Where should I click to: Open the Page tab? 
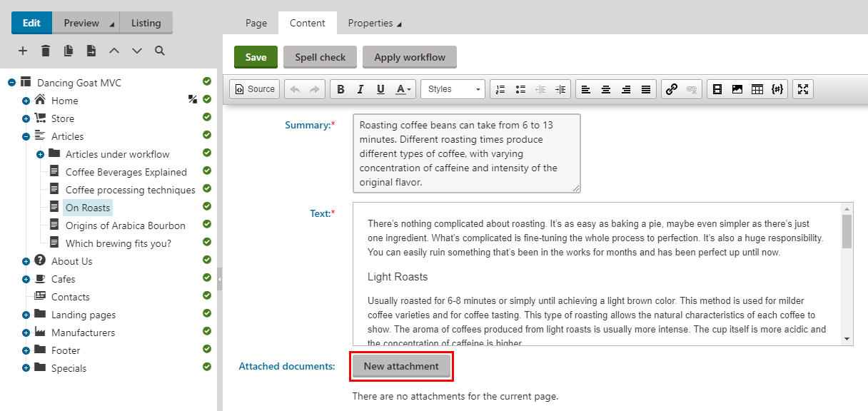[x=256, y=22]
